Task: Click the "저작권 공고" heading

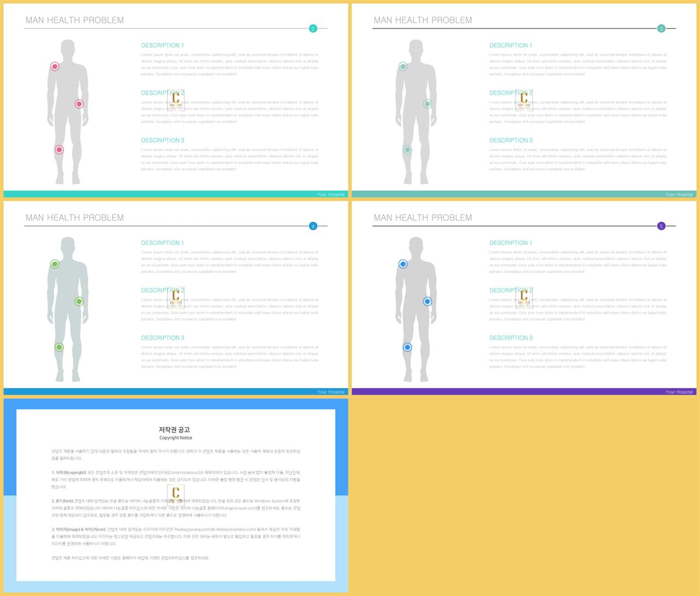Action: coord(176,430)
